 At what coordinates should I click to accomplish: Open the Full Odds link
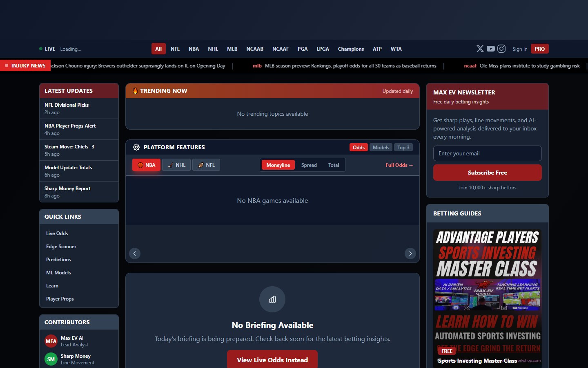click(399, 165)
